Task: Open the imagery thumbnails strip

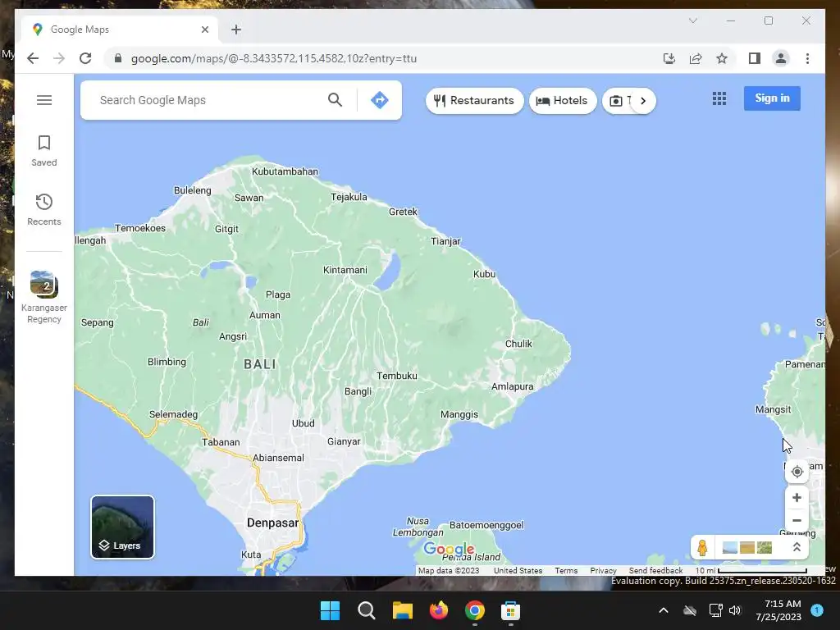Action: click(x=747, y=547)
